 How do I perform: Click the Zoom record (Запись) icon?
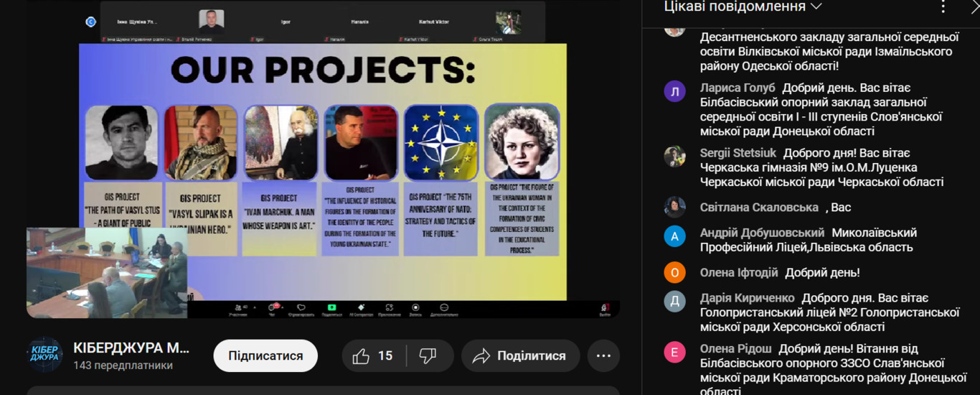pos(415,307)
